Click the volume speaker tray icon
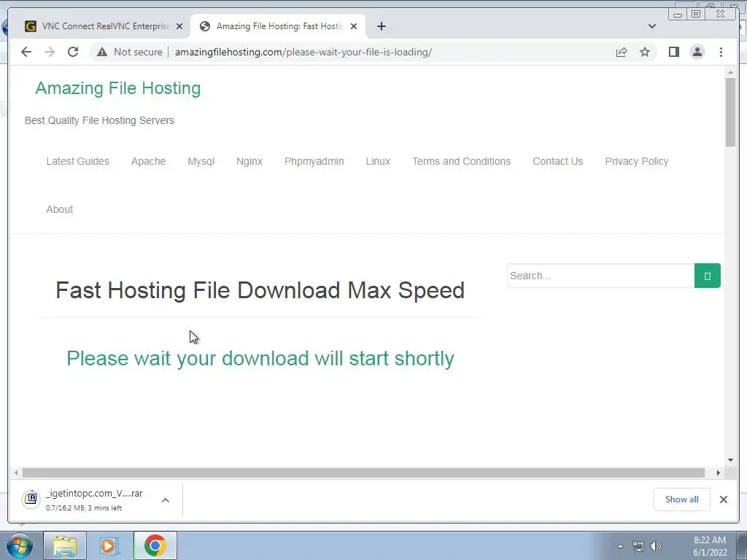The image size is (747, 560). click(x=656, y=546)
